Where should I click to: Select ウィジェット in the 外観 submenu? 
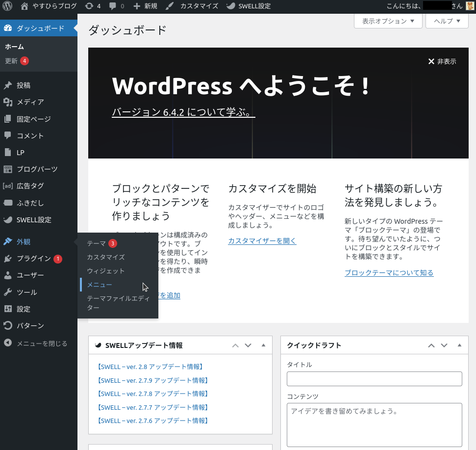[106, 271]
